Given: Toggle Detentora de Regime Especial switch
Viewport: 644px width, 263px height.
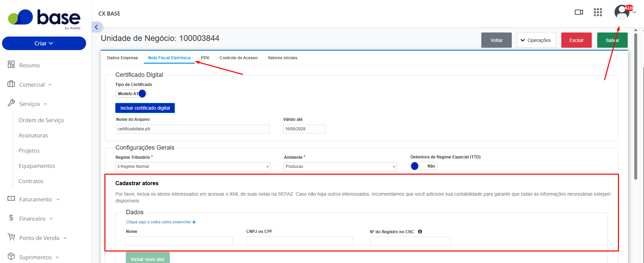Looking at the screenshot, I should [x=424, y=166].
